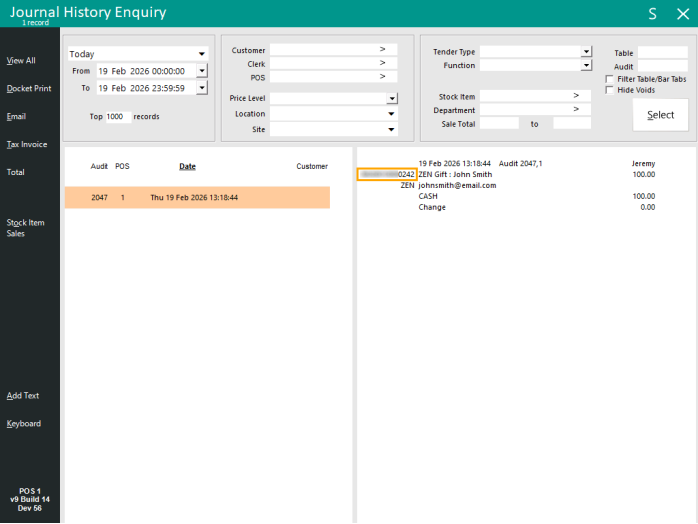698x524 pixels.
Task: Open Stock Item lookup arrow
Action: coord(576,96)
